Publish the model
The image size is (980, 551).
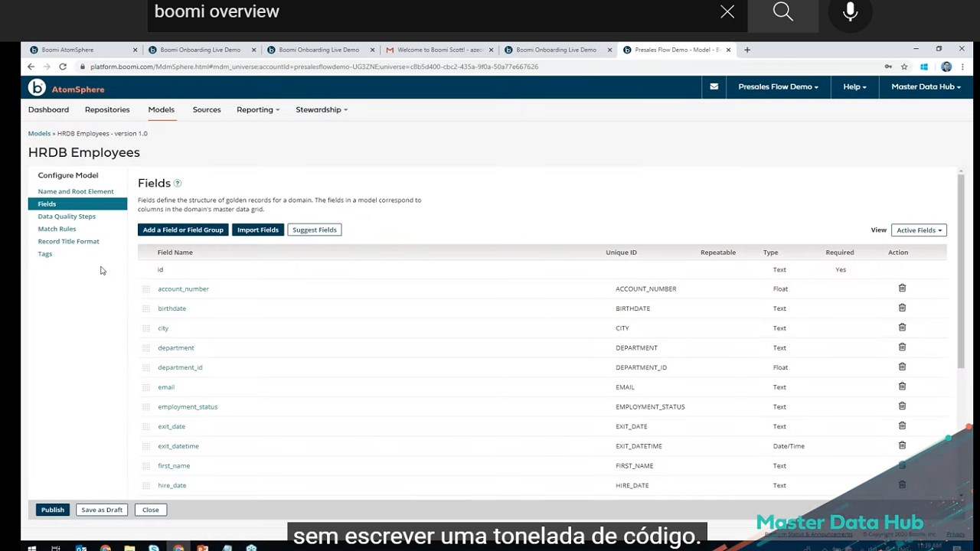(53, 510)
